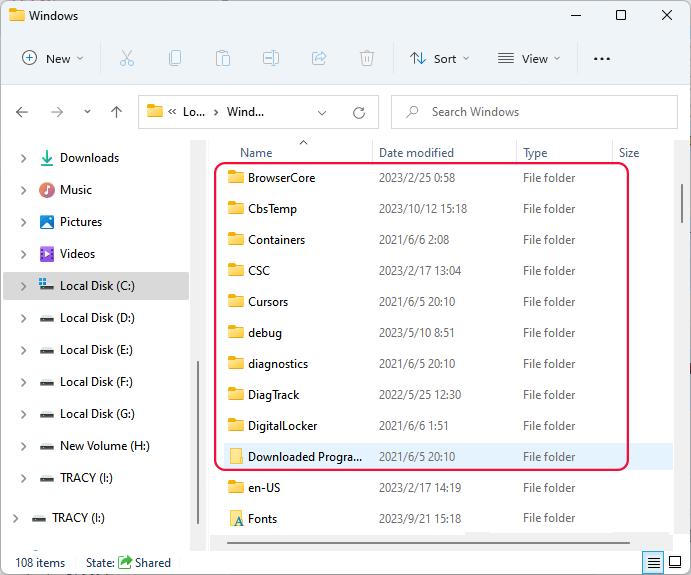Click the Paste clipboard icon

223,58
